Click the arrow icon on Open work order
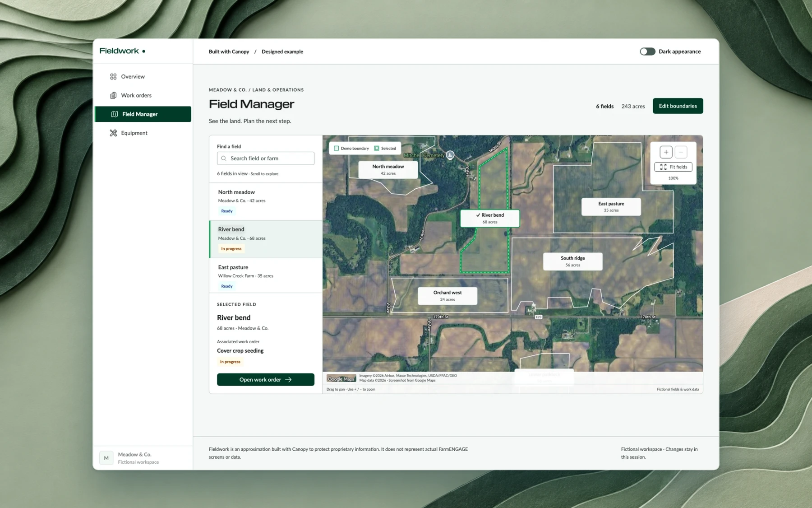 tap(288, 380)
